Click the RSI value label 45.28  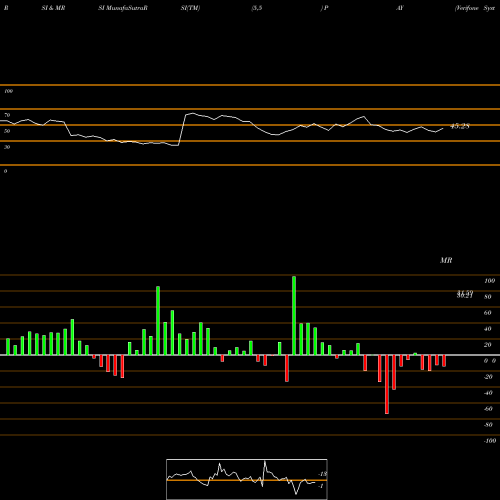[x=460, y=126]
